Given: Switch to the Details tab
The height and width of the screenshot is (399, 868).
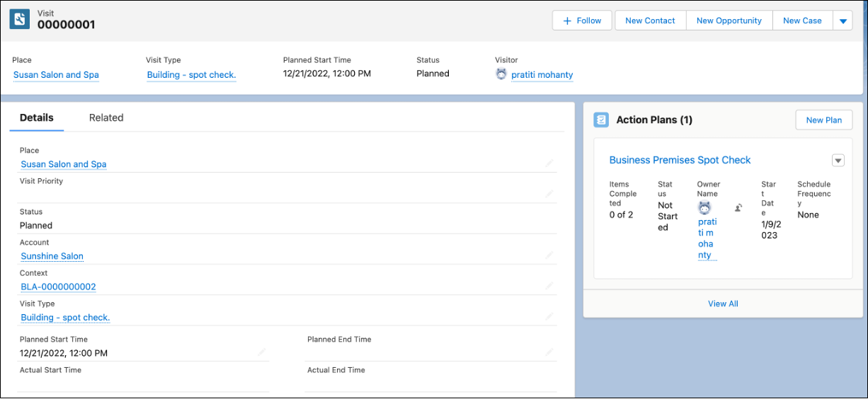Looking at the screenshot, I should point(37,117).
